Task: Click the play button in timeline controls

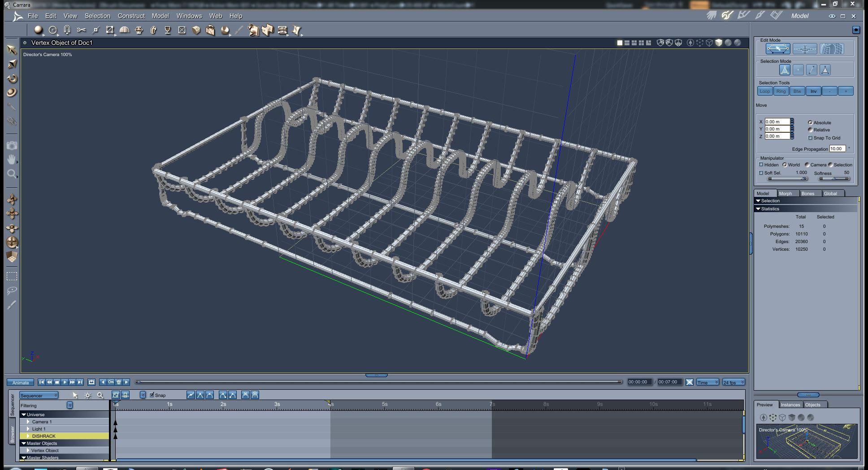Action: click(65, 382)
